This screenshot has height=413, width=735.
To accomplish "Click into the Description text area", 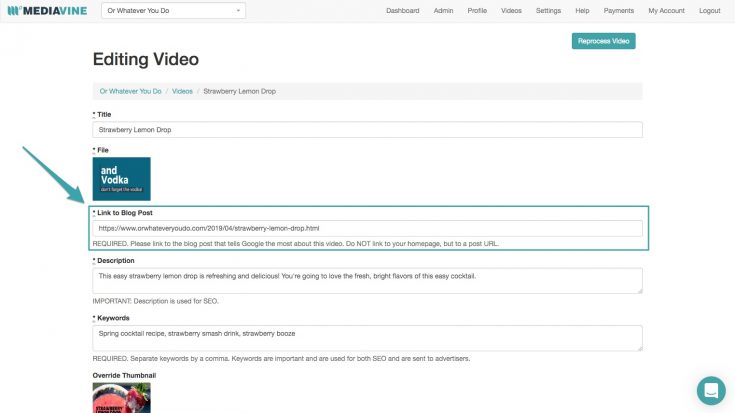I will tap(367, 280).
